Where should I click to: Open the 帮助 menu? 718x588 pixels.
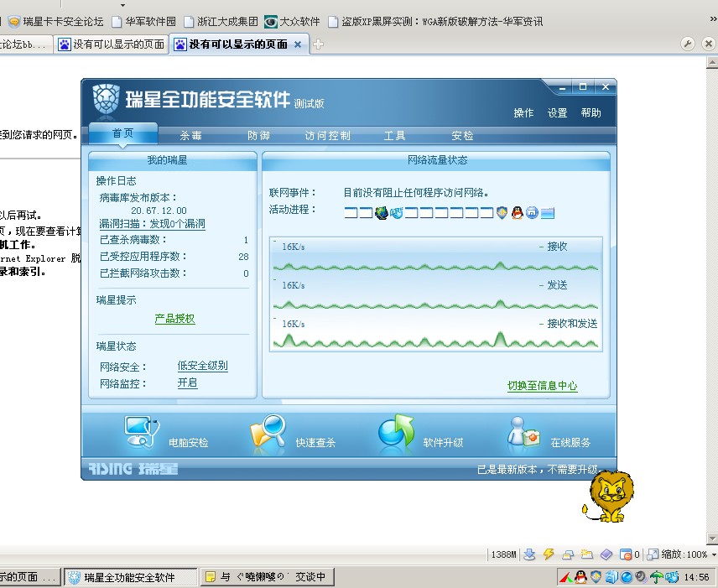click(591, 112)
